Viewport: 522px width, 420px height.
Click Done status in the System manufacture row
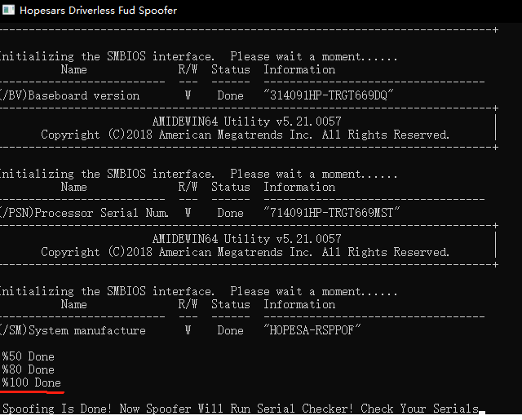pyautogui.click(x=230, y=330)
